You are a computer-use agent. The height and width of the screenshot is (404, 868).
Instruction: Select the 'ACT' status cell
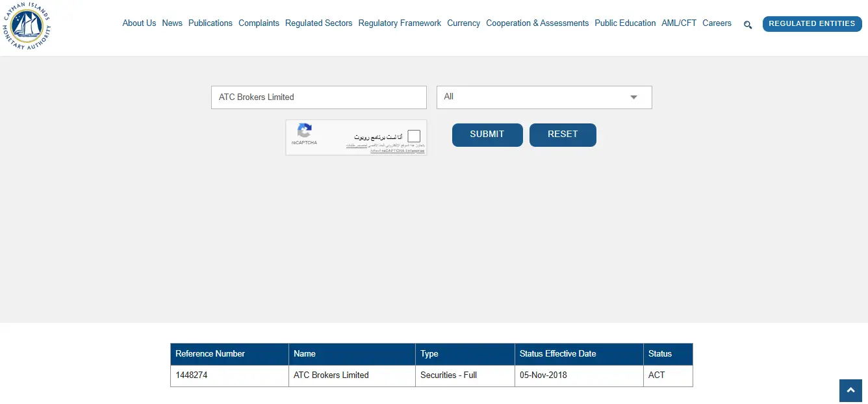tap(668, 375)
